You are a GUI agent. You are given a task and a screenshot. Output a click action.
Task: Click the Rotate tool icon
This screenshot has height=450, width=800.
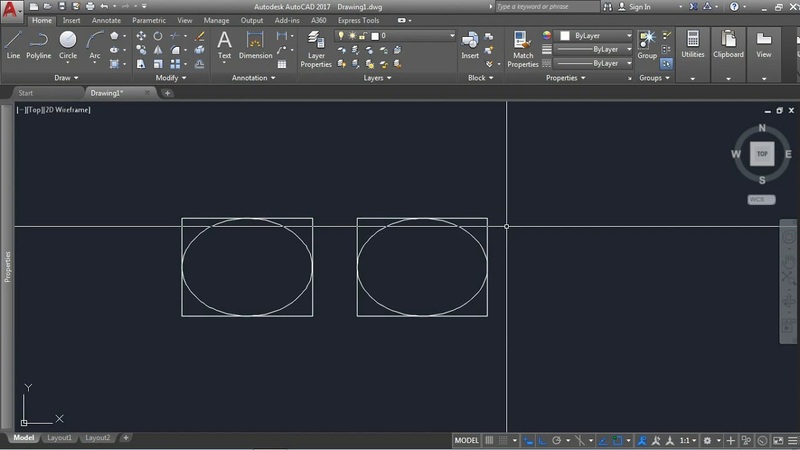click(158, 36)
